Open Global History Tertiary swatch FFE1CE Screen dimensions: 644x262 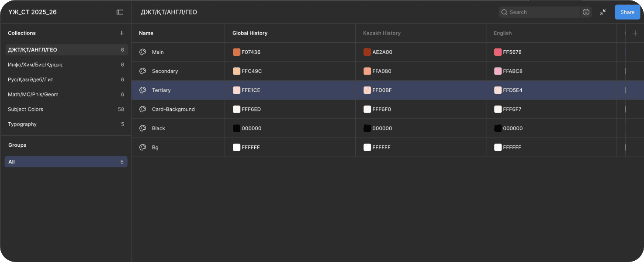tap(236, 90)
